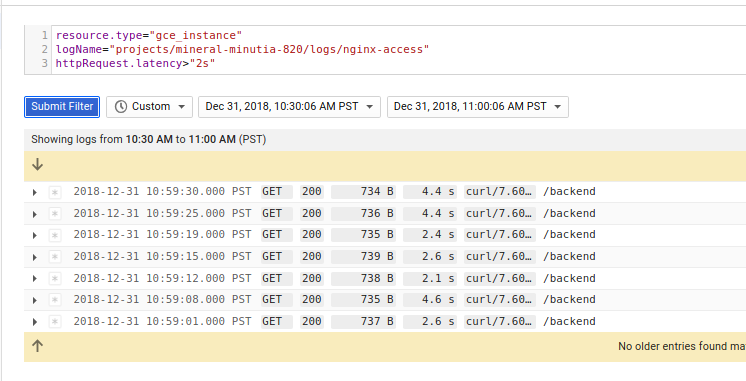Click the resource.type filter line
This screenshot has width=746, height=381.
(x=148, y=35)
